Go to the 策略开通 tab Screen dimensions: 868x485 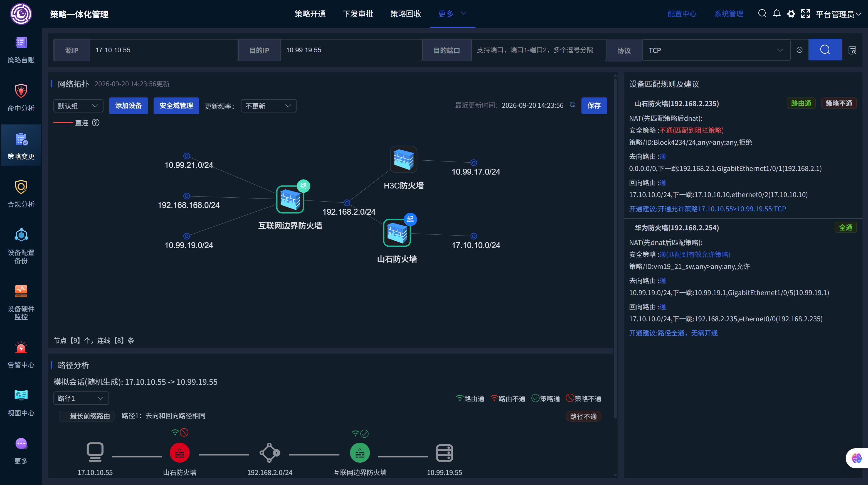(310, 14)
